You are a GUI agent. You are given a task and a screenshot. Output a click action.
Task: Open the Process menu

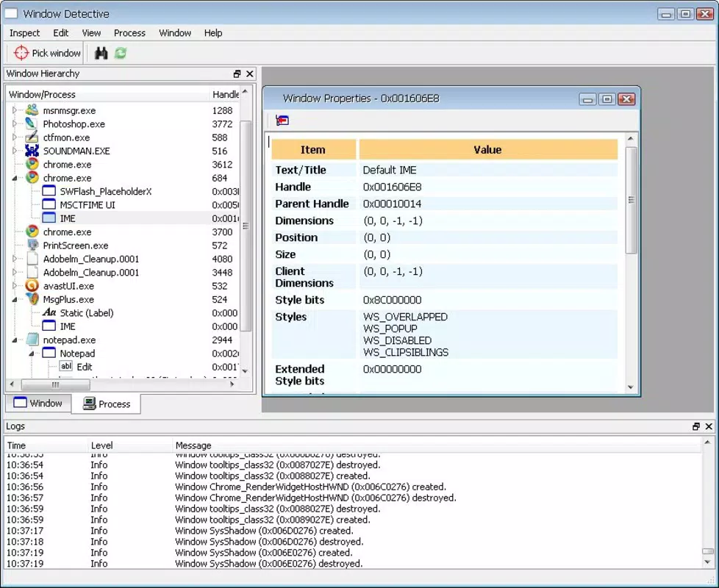[130, 33]
